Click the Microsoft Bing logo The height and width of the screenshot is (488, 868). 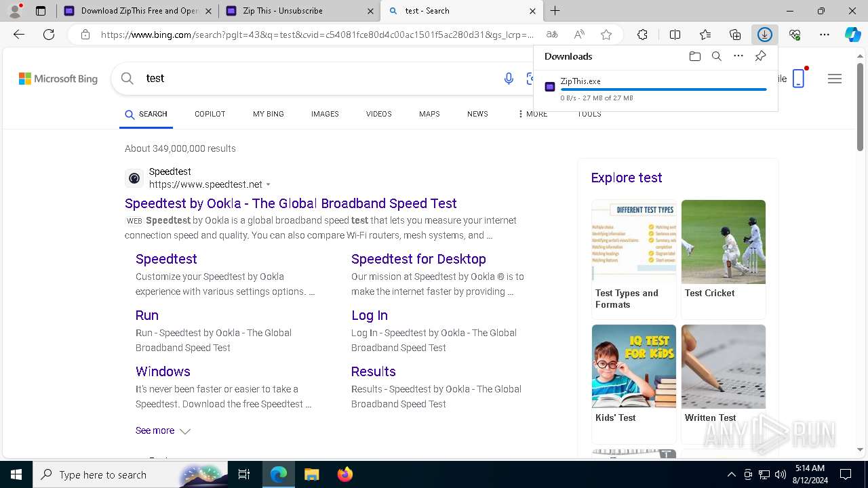[x=58, y=79]
